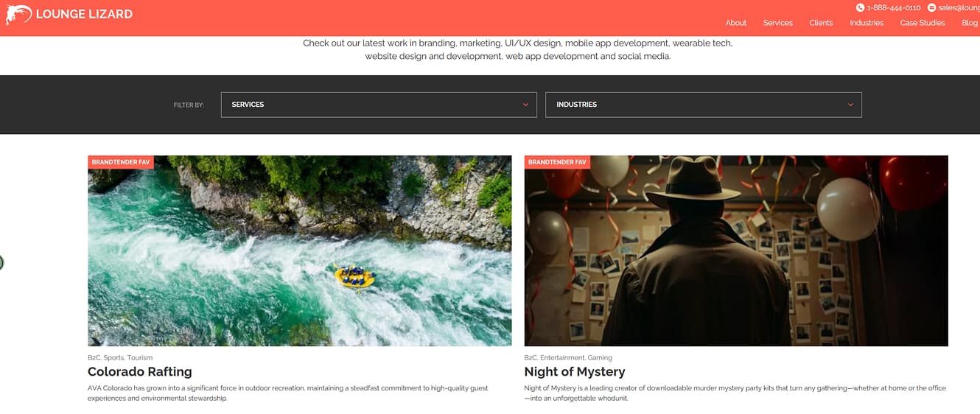Click the Night of Mystery title link
The width and height of the screenshot is (980, 414).
point(574,372)
